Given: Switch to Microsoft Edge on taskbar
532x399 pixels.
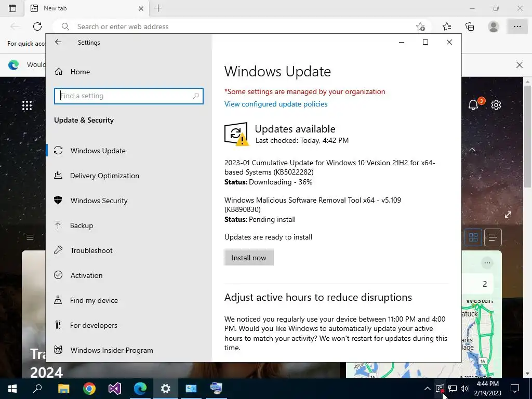Looking at the screenshot, I should click(x=140, y=389).
